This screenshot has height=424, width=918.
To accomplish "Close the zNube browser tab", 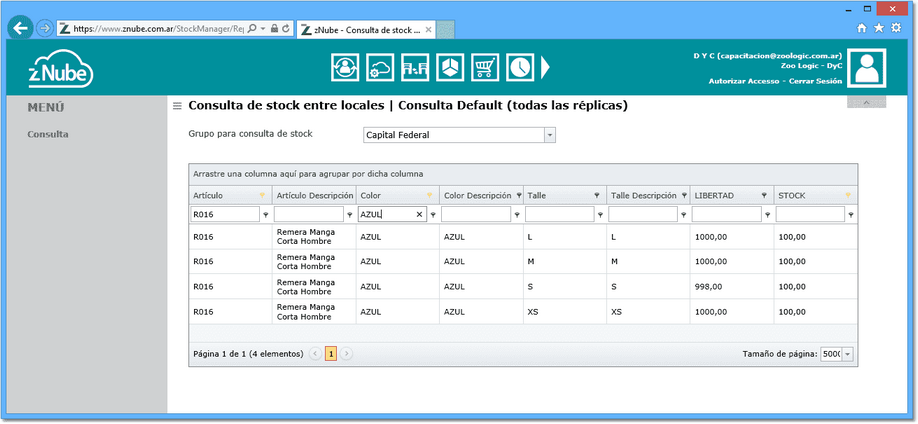I will click(x=429, y=30).
